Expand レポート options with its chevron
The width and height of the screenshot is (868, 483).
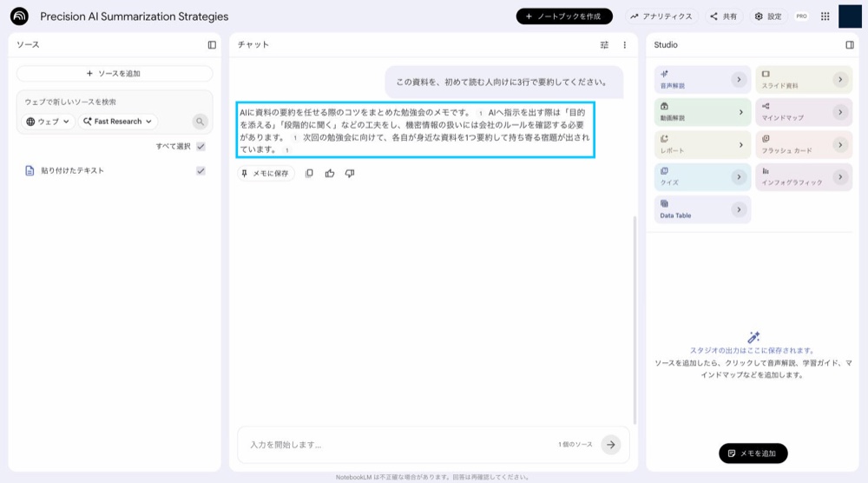tap(740, 144)
